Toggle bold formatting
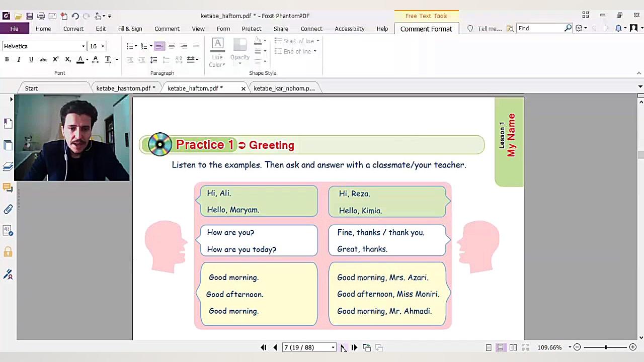Viewport: 644px width, 362px height. [x=7, y=59]
